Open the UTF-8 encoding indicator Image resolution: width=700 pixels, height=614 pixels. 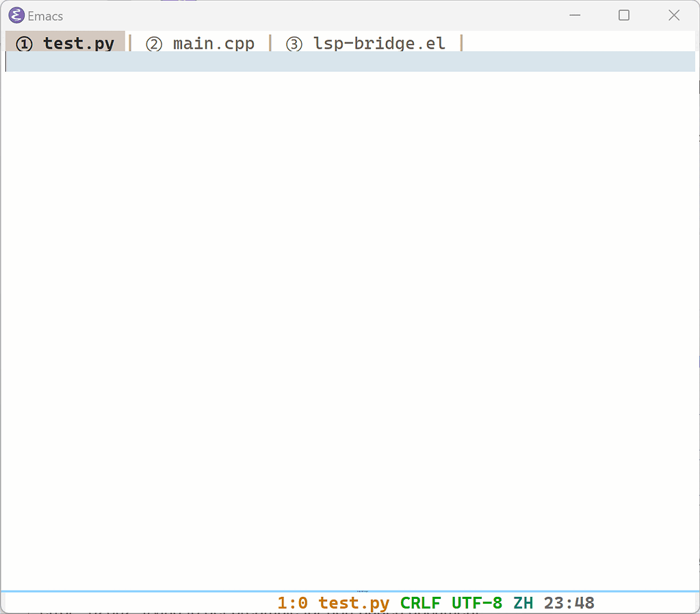476,603
